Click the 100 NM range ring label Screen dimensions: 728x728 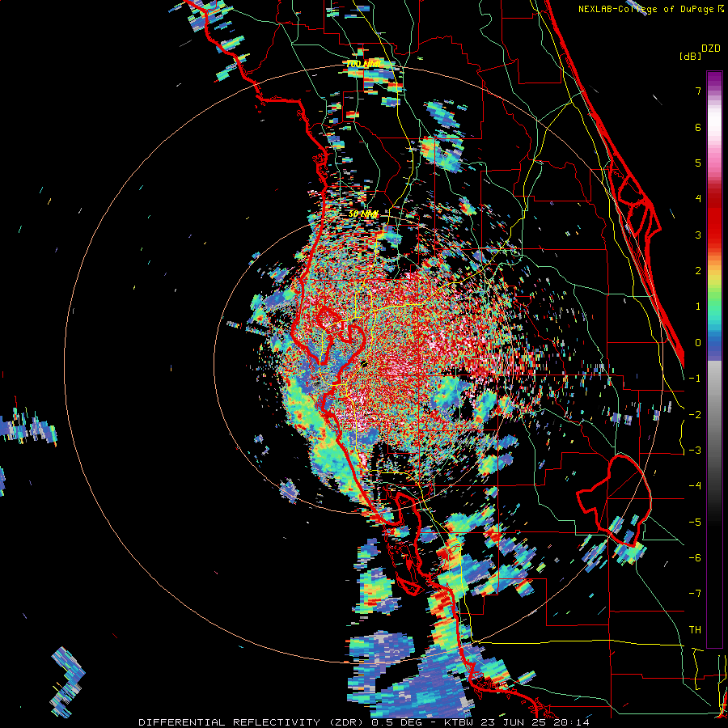coord(363,64)
